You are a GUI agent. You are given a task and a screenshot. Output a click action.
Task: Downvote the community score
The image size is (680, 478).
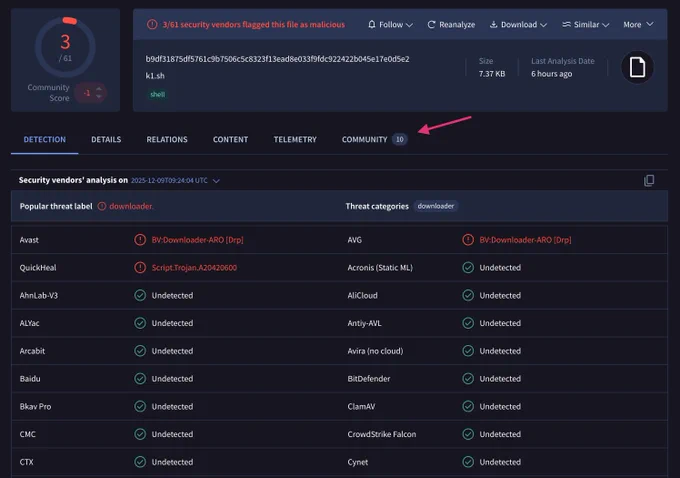point(99,96)
